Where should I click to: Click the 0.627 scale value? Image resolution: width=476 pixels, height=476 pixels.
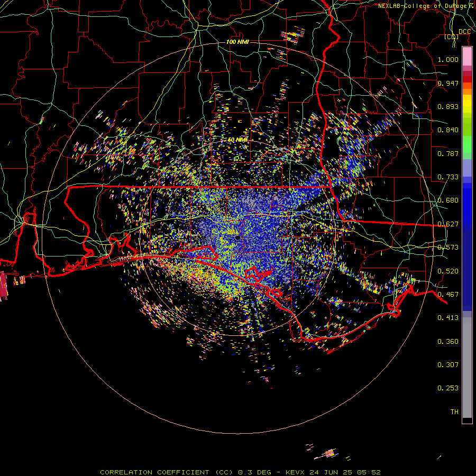point(448,224)
